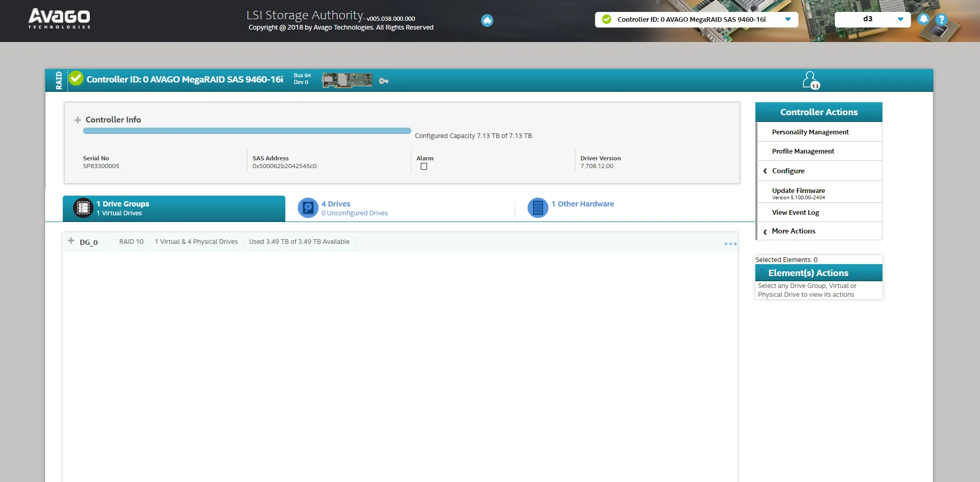This screenshot has width=980, height=482.
Task: Click the home icon in header
Action: 487,20
